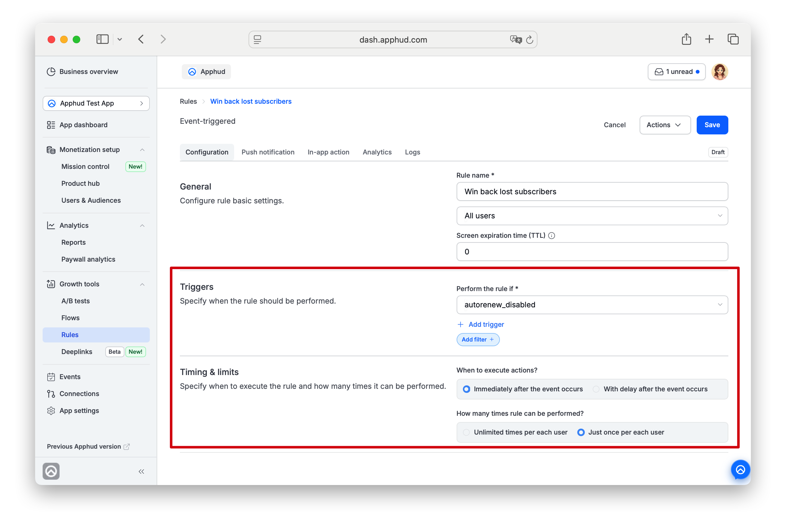The width and height of the screenshot is (786, 532).
Task: Collapse the Monetization setup section
Action: pyautogui.click(x=142, y=150)
